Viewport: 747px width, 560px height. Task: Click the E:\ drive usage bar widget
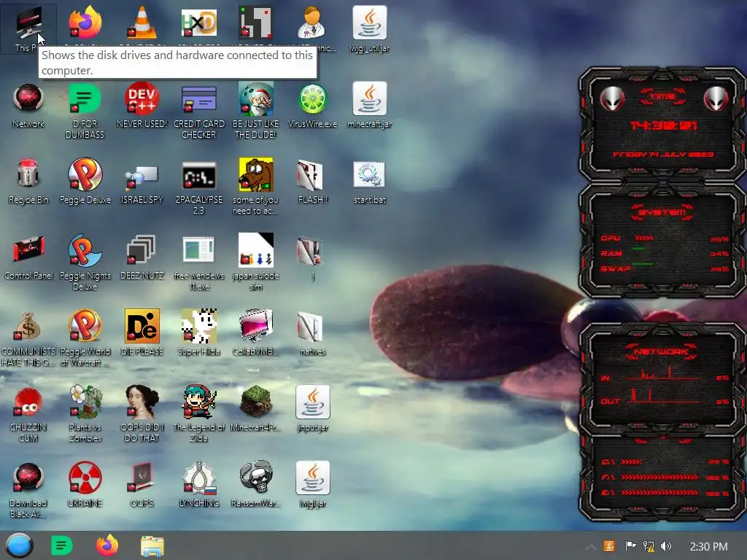point(665,493)
